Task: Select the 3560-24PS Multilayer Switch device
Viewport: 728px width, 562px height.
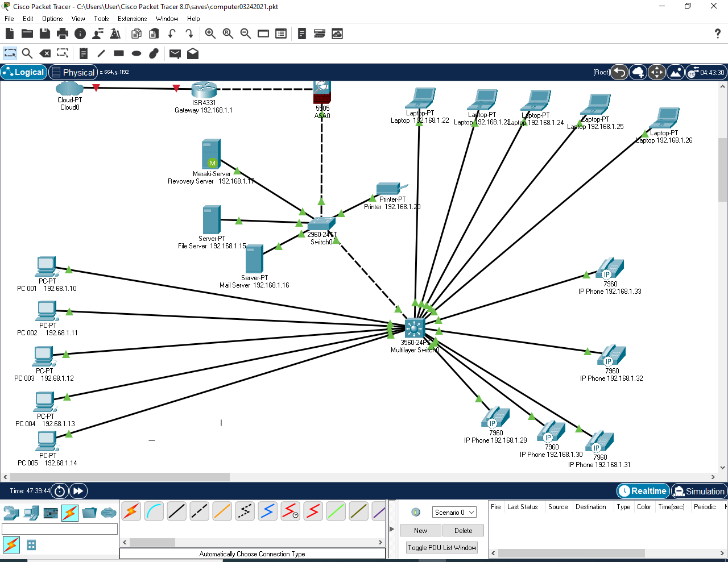Action: click(x=415, y=328)
